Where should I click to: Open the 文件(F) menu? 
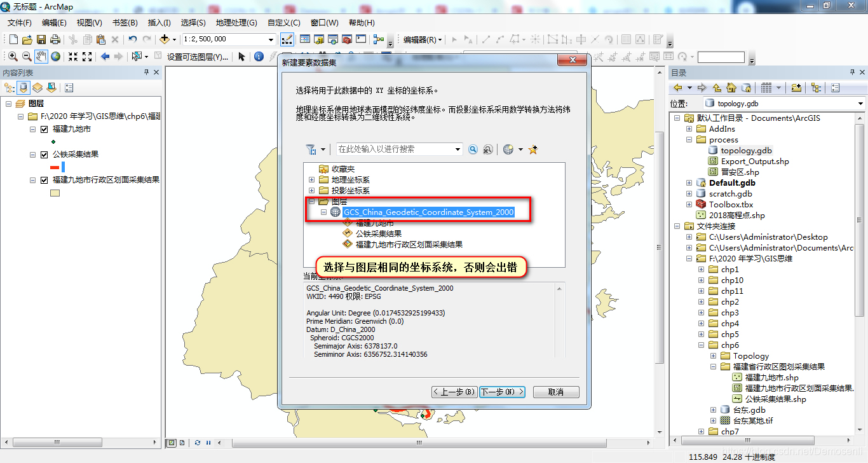(x=20, y=23)
